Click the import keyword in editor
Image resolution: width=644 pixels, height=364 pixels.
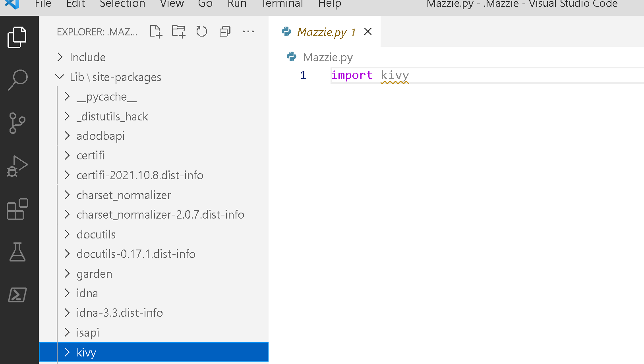pos(352,75)
